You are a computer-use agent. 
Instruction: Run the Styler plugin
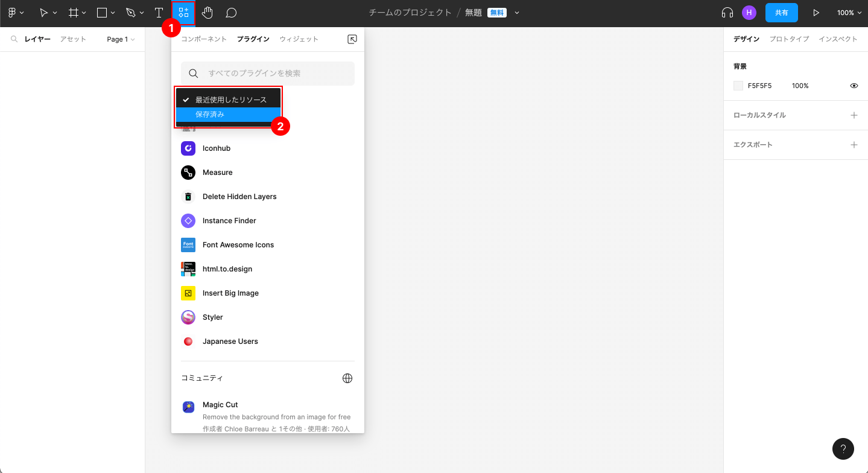[x=268, y=317]
